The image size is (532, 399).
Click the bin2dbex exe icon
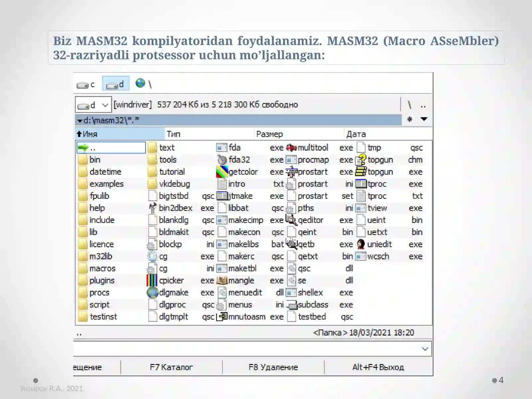152,208
